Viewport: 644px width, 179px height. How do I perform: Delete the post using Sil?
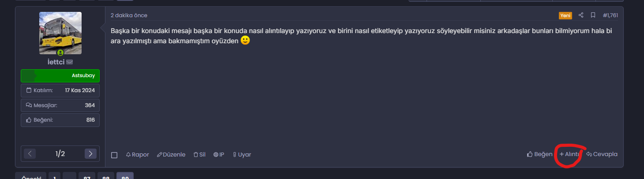pos(199,155)
